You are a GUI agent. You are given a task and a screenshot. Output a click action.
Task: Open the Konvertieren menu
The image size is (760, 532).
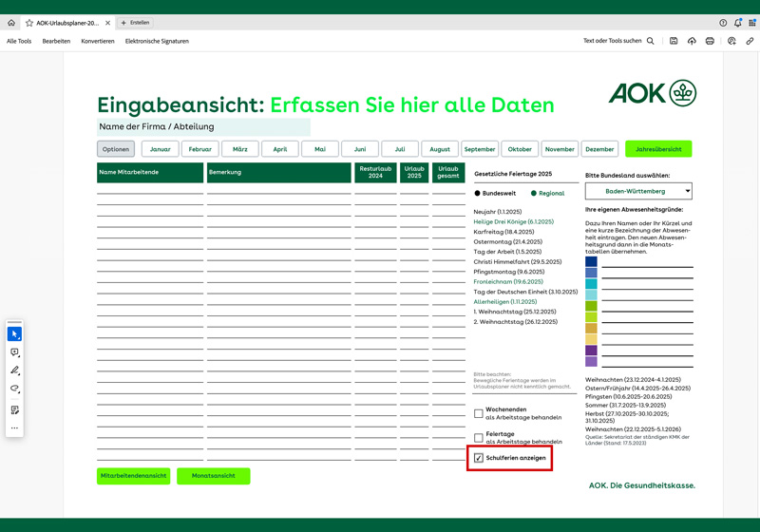pyautogui.click(x=98, y=41)
